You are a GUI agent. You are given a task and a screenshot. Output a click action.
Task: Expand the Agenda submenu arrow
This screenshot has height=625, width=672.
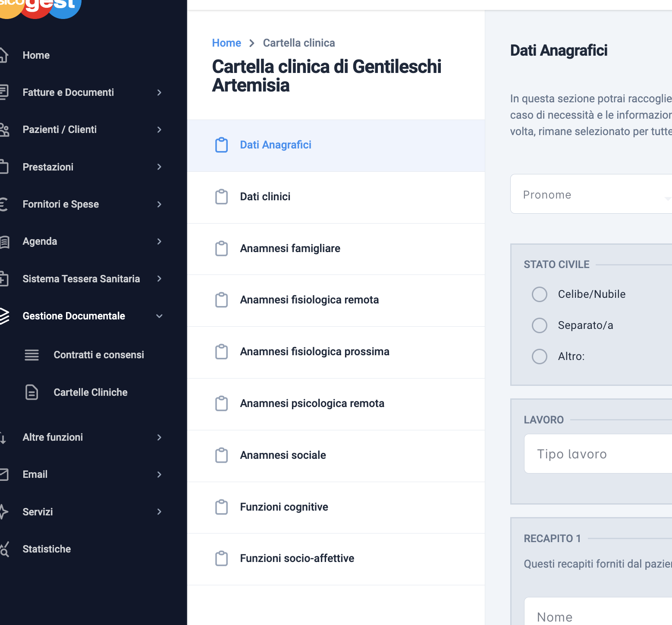(x=159, y=241)
